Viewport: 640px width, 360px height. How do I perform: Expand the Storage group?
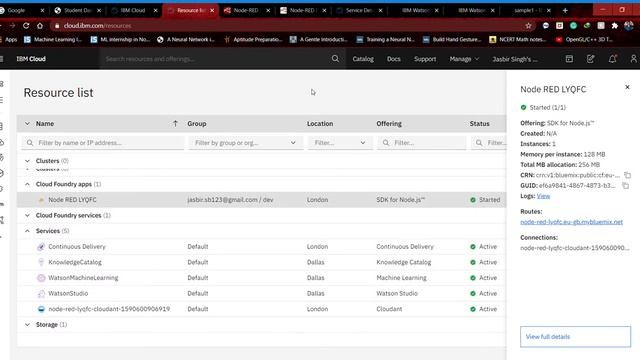(27, 324)
